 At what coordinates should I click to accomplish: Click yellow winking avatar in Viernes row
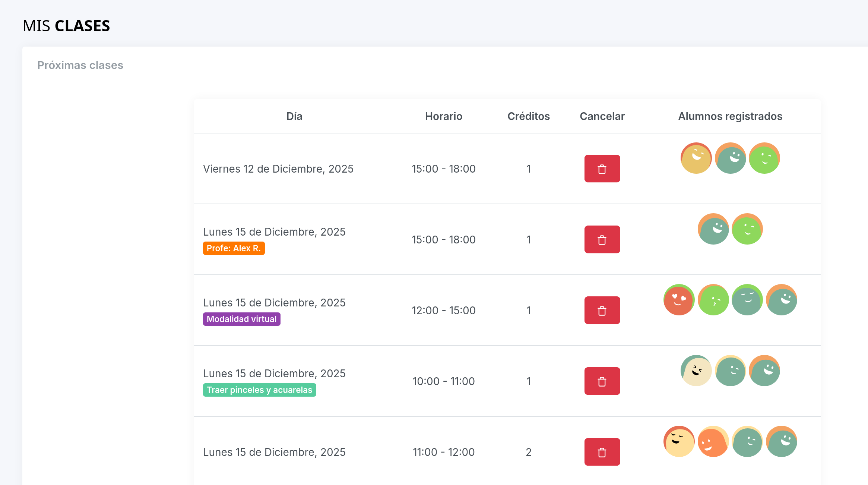point(696,158)
